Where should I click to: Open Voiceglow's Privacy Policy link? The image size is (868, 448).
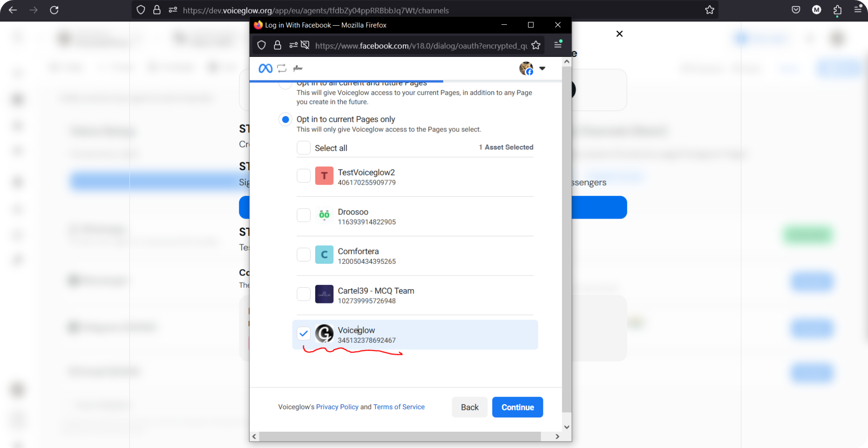pyautogui.click(x=337, y=407)
